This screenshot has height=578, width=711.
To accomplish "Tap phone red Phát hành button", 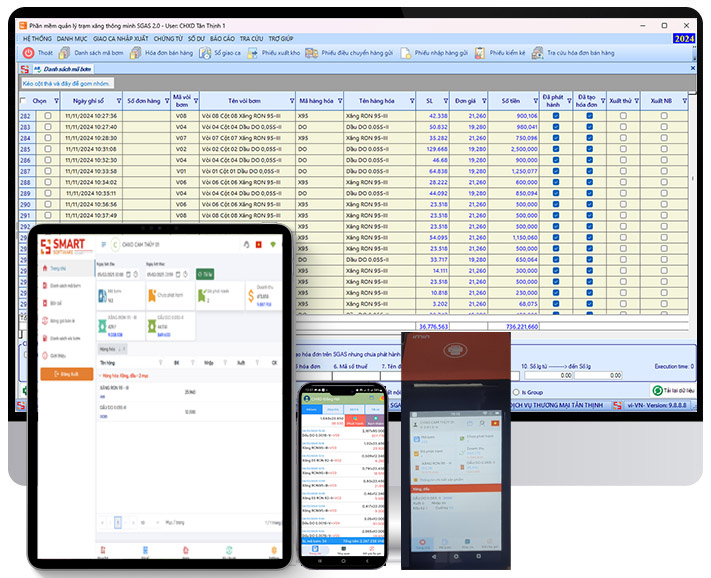I will [x=355, y=421].
